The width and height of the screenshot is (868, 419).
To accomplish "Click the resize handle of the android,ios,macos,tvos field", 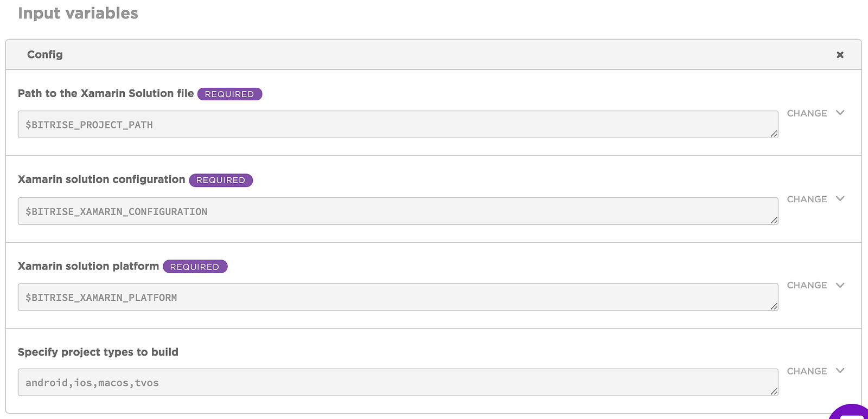I will point(774,391).
